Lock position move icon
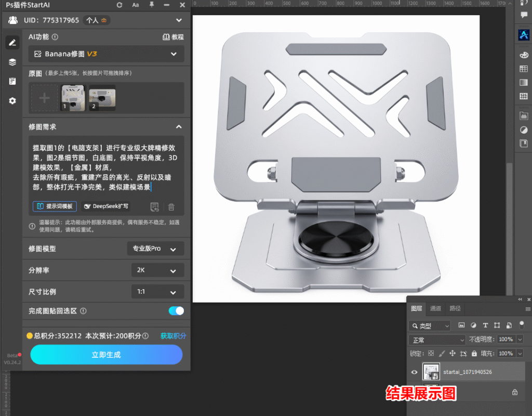 [453, 354]
